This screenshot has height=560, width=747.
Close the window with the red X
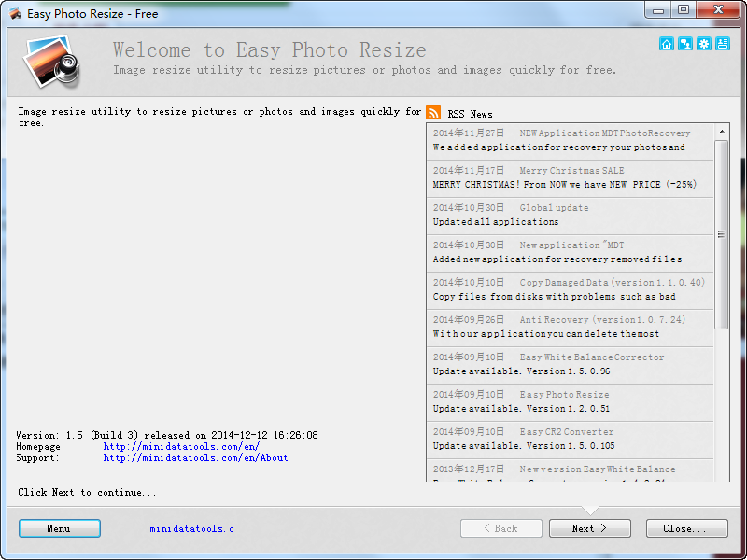coord(718,9)
